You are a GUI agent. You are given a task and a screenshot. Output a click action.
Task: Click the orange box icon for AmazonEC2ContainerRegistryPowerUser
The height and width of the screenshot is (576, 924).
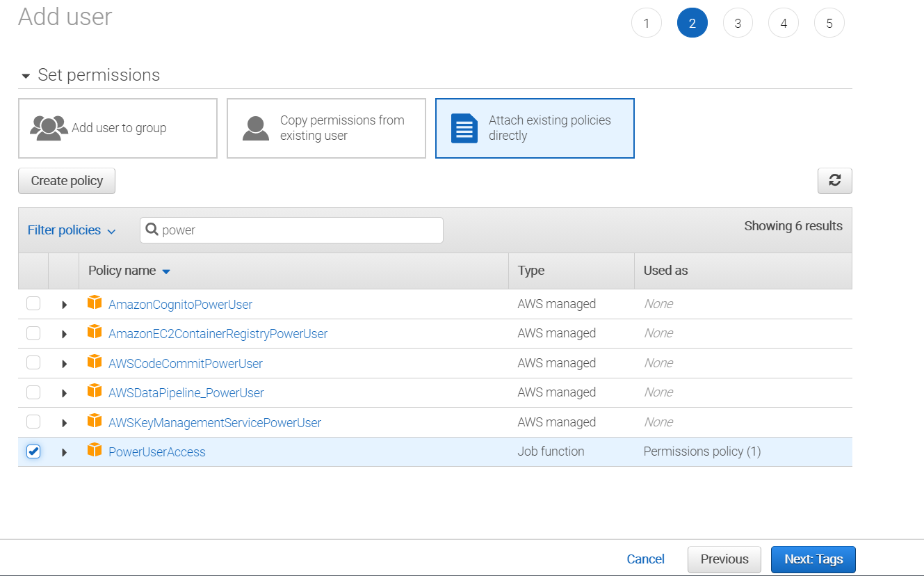(x=95, y=333)
